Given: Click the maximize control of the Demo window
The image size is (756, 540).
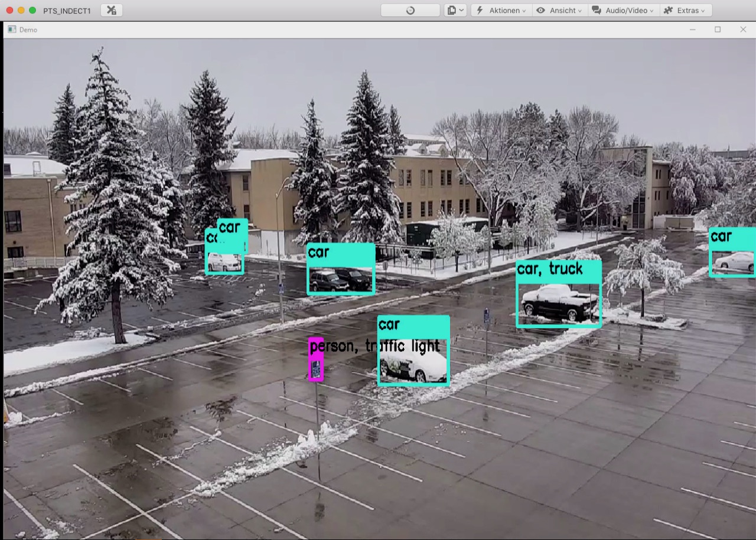Looking at the screenshot, I should (718, 30).
